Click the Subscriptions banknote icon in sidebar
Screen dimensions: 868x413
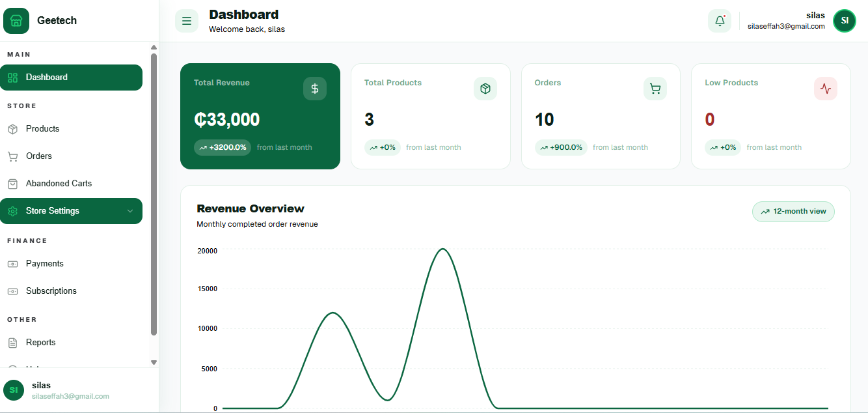pyautogui.click(x=12, y=291)
